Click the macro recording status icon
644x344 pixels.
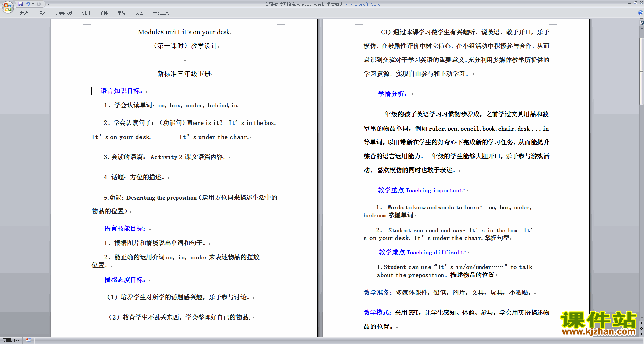tap(28, 340)
